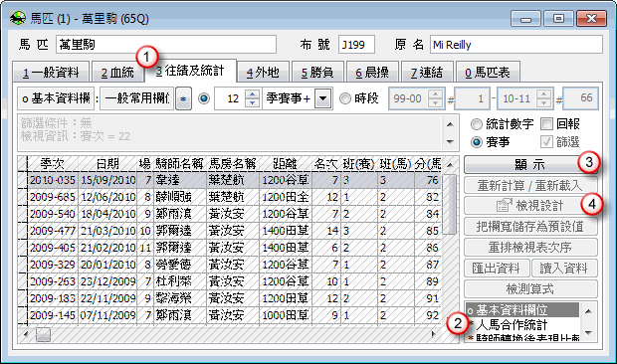This screenshot has width=617, height=364.
Task: Click the horizontal scrollbar thumb under table
Action: (x=43, y=335)
